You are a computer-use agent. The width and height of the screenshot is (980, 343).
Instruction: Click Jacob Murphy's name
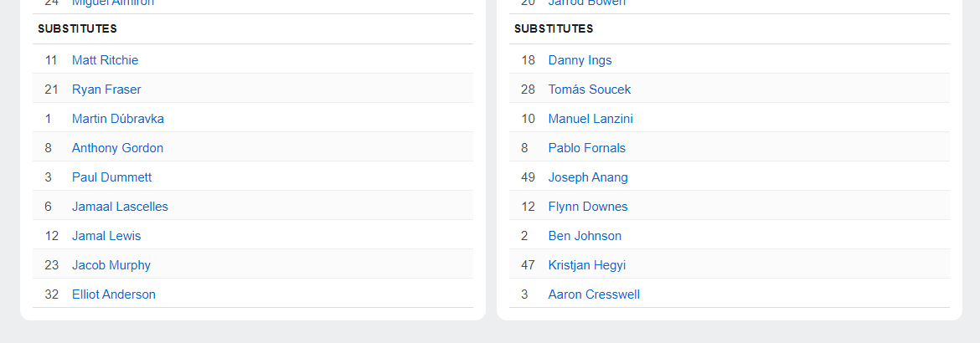tap(111, 265)
